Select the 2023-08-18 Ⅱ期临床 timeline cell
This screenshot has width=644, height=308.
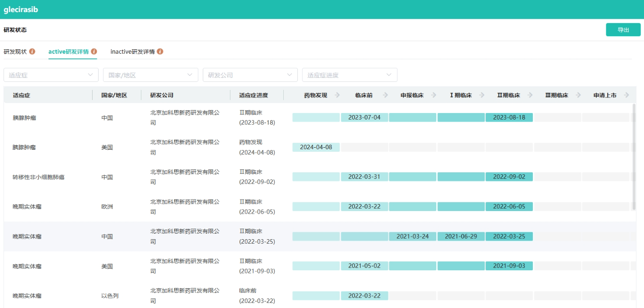509,118
